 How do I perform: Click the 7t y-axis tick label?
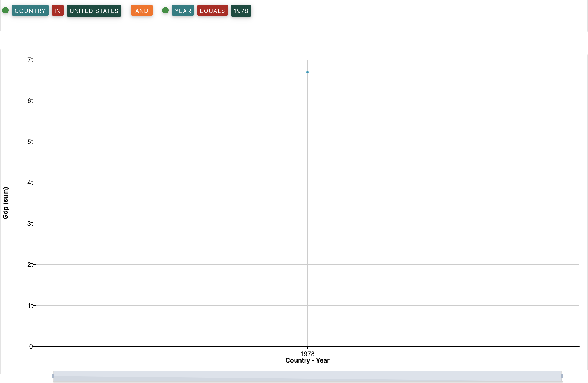coord(30,60)
